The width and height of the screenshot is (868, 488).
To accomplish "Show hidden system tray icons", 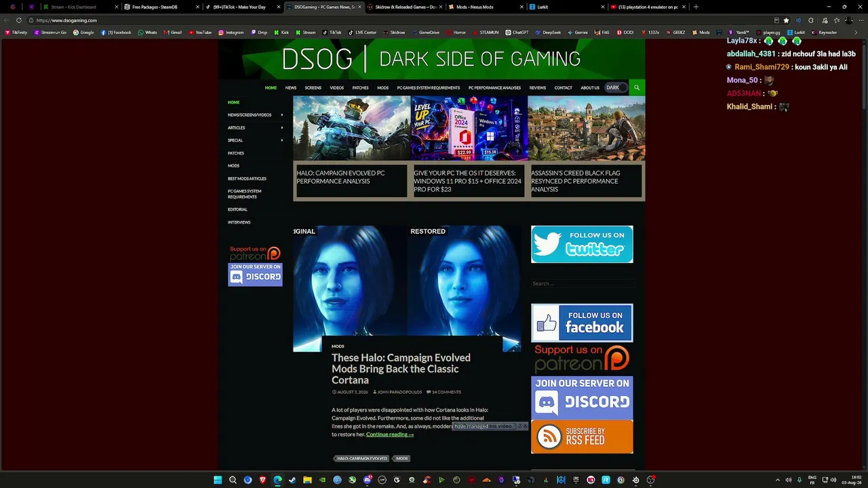I will tap(777, 480).
